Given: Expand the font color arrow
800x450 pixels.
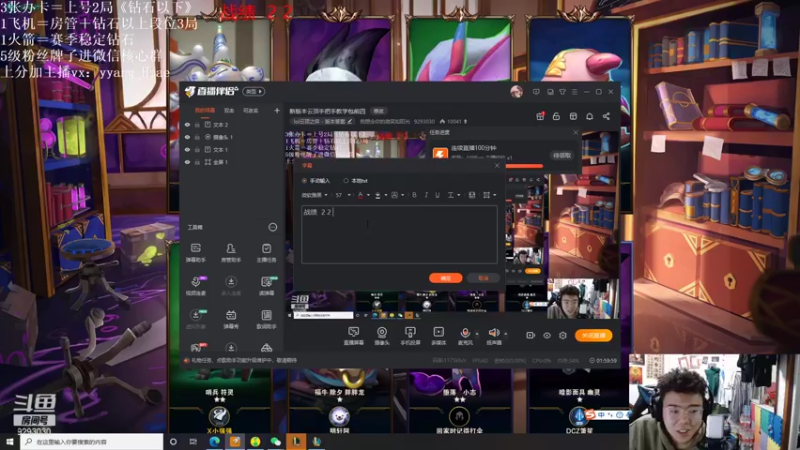Looking at the screenshot, I should click(368, 195).
